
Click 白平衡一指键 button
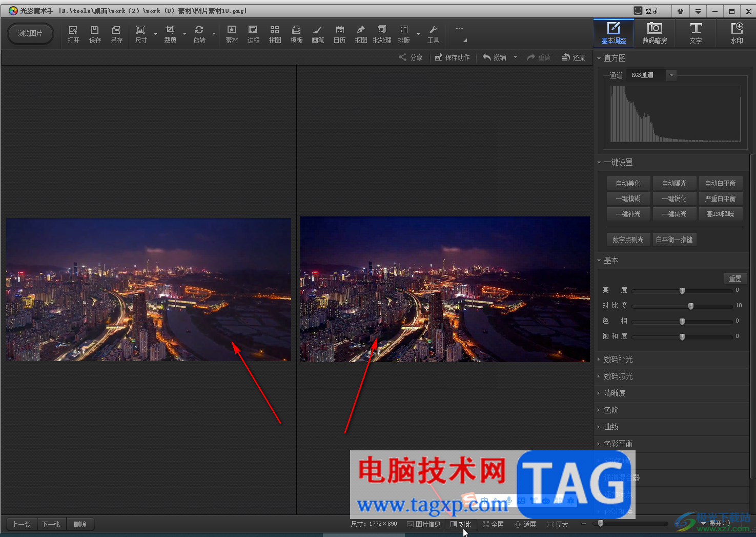[x=675, y=240]
